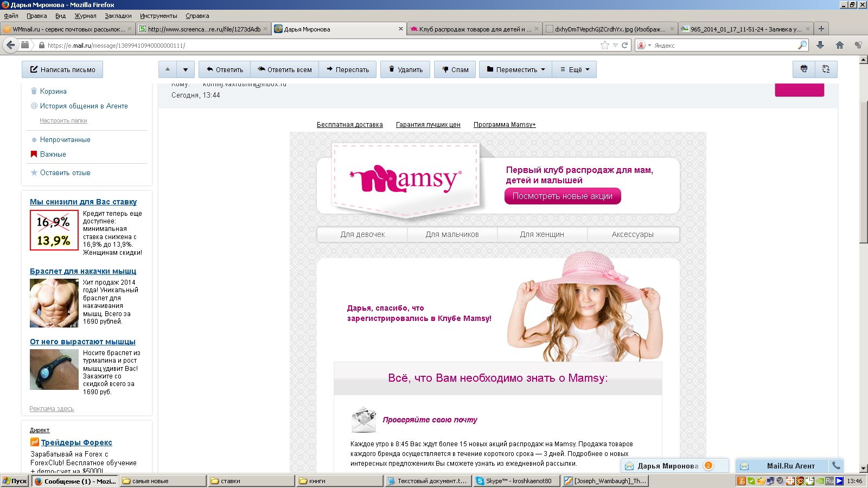The width and height of the screenshot is (868, 488).
Task: Click Написать письмо compose button
Action: point(62,69)
